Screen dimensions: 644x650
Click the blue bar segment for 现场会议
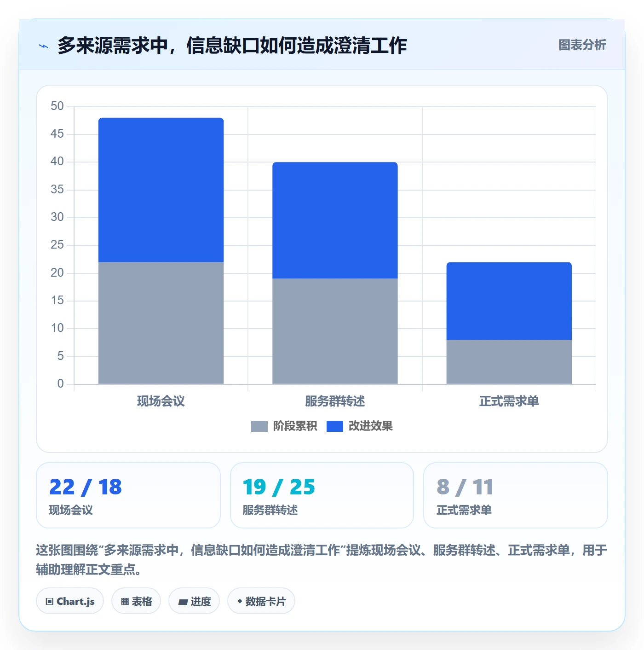(161, 190)
